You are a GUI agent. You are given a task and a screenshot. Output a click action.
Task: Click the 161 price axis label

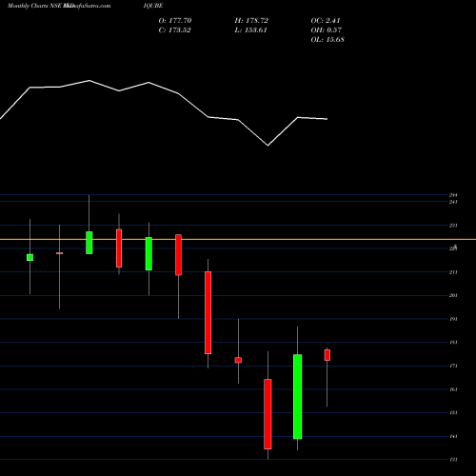coord(453,389)
